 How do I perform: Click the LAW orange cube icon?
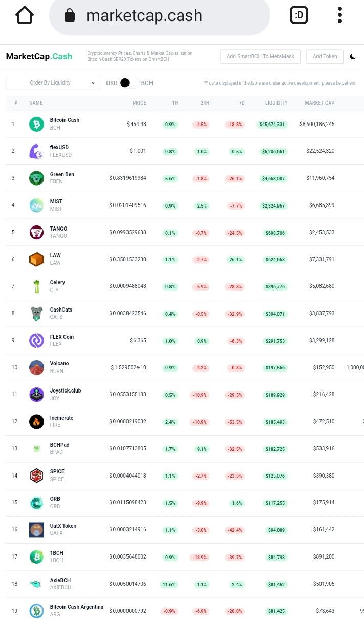[36, 259]
